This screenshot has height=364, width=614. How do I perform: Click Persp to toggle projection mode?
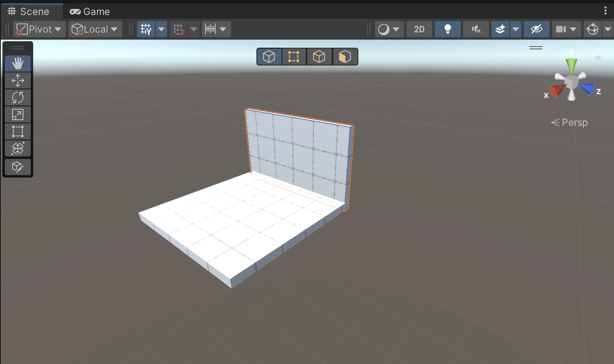pos(574,122)
